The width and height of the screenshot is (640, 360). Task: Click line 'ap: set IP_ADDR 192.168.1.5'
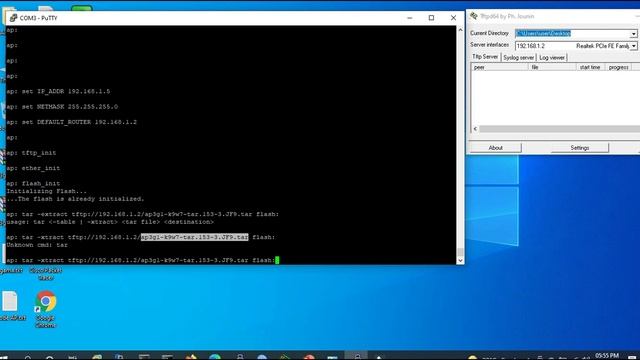(x=58, y=91)
